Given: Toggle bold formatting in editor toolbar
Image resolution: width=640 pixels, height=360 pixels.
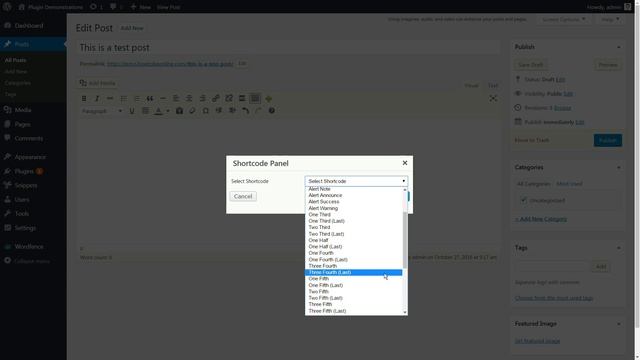Looking at the screenshot, I should point(84,98).
